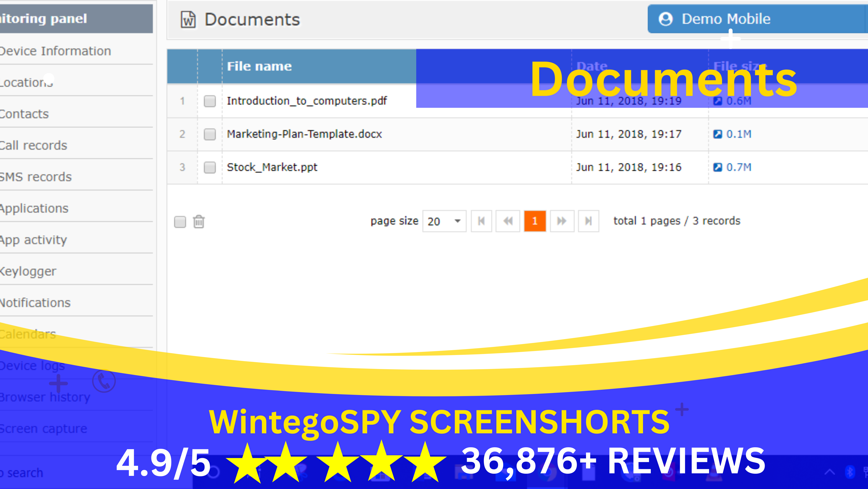
Task: Select page 1 button
Action: click(535, 221)
